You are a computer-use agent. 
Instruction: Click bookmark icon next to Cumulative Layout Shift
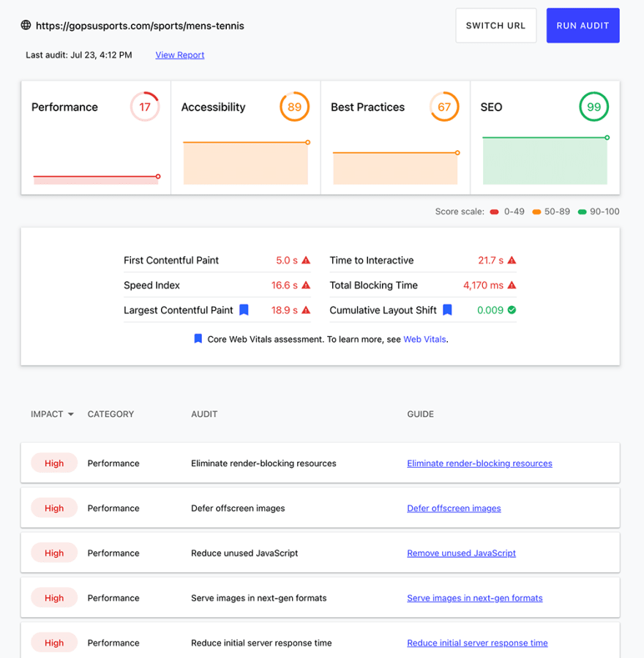(448, 310)
